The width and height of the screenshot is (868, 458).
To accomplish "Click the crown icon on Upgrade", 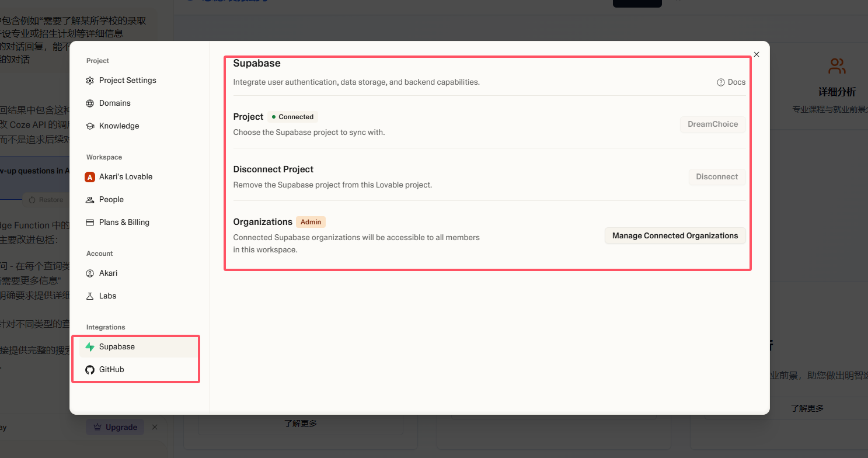I will click(x=98, y=428).
